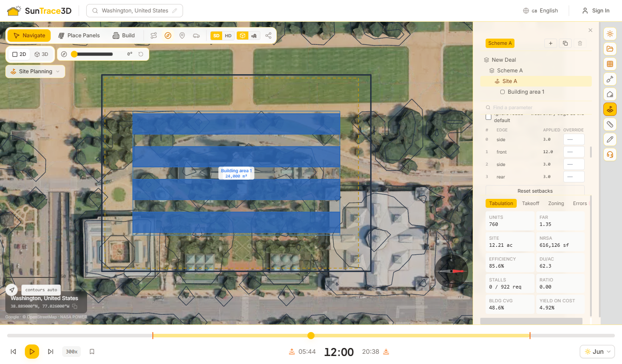
Task: Open the Site Planning dropdown
Action: [x=36, y=71]
